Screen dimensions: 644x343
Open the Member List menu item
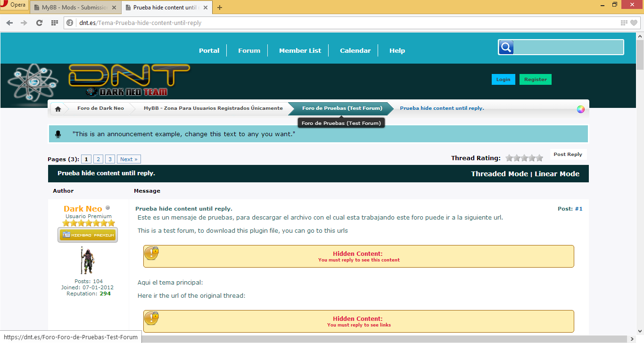coord(300,50)
